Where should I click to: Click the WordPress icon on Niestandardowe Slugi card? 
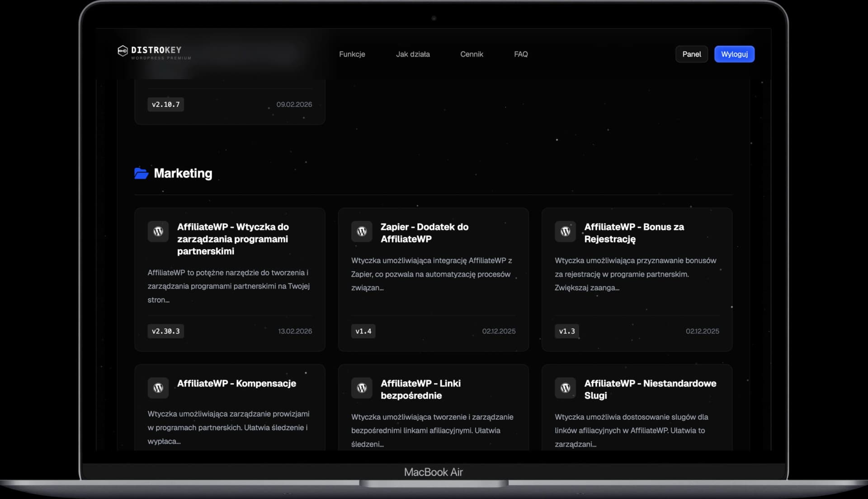565,388
